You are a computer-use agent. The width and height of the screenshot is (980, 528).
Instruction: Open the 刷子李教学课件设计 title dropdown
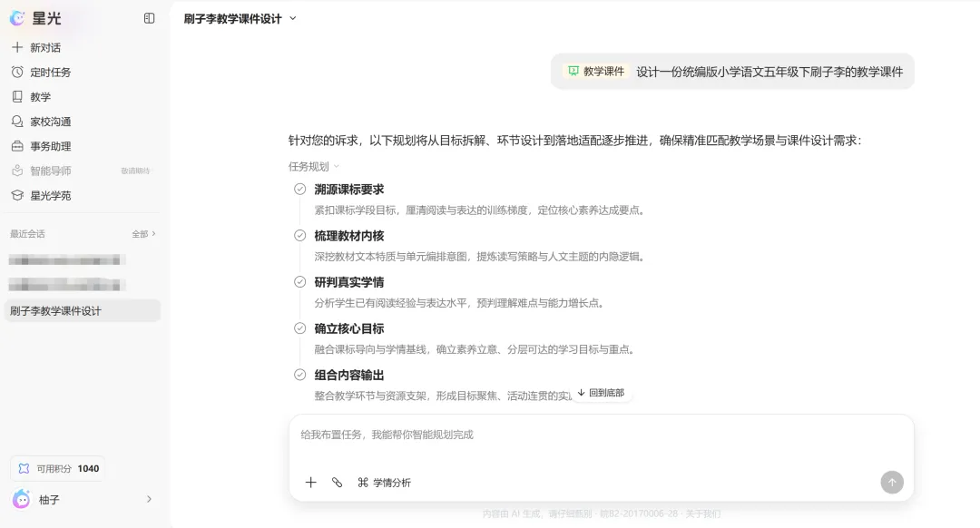click(240, 19)
